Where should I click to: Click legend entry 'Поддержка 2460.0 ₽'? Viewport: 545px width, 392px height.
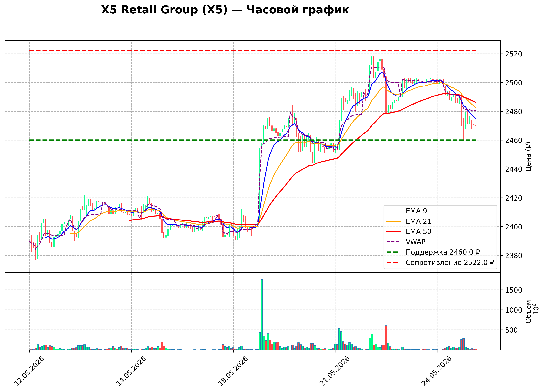[443, 252]
